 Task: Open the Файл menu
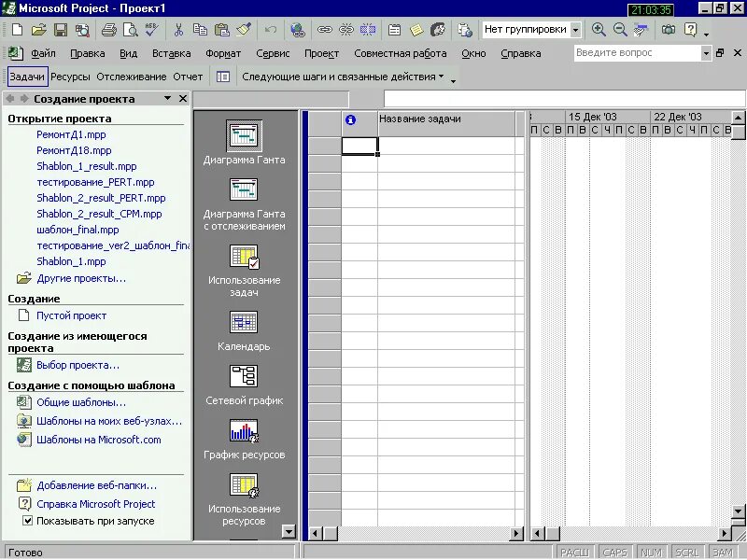tap(43, 53)
